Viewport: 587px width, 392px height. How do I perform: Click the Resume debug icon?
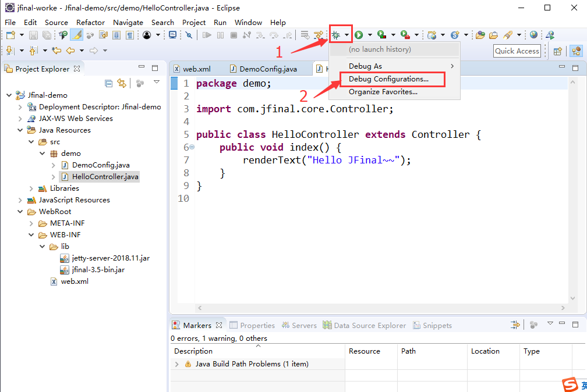207,35
